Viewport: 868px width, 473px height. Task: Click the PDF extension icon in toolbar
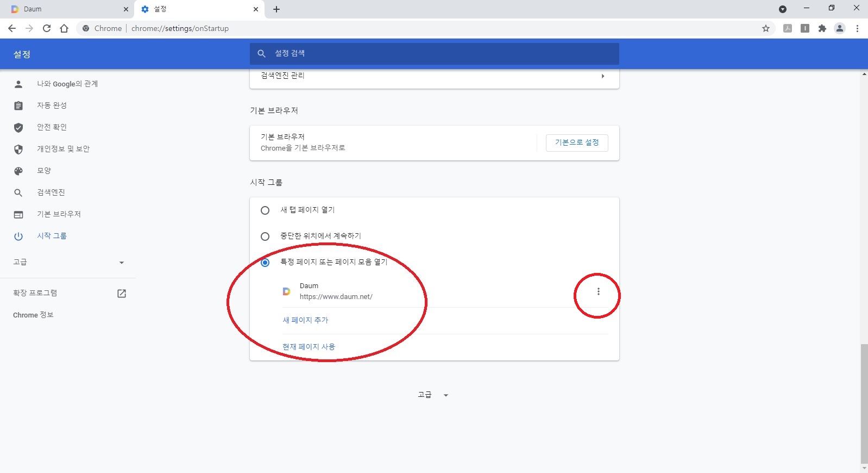(788, 28)
